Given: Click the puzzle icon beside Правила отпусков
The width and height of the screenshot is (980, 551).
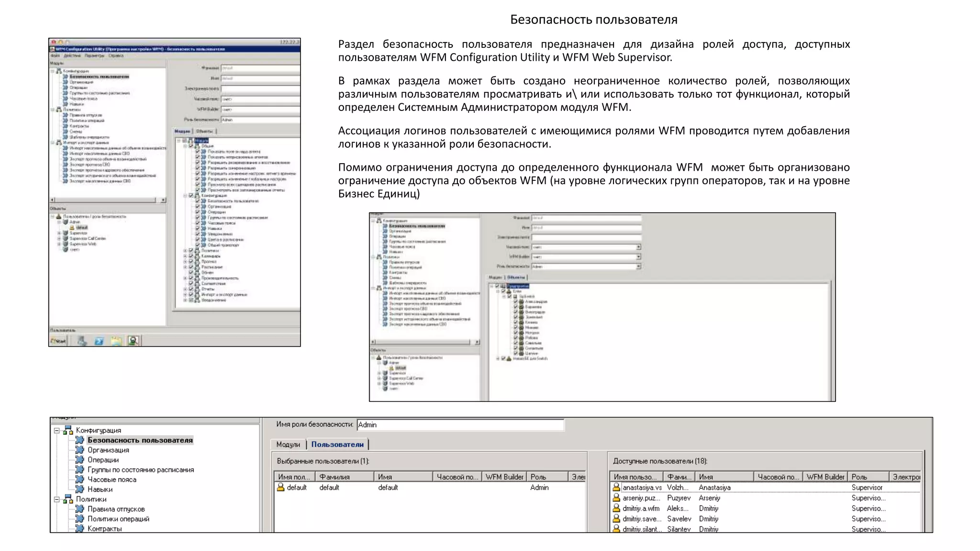Looking at the screenshot, I should (80, 509).
